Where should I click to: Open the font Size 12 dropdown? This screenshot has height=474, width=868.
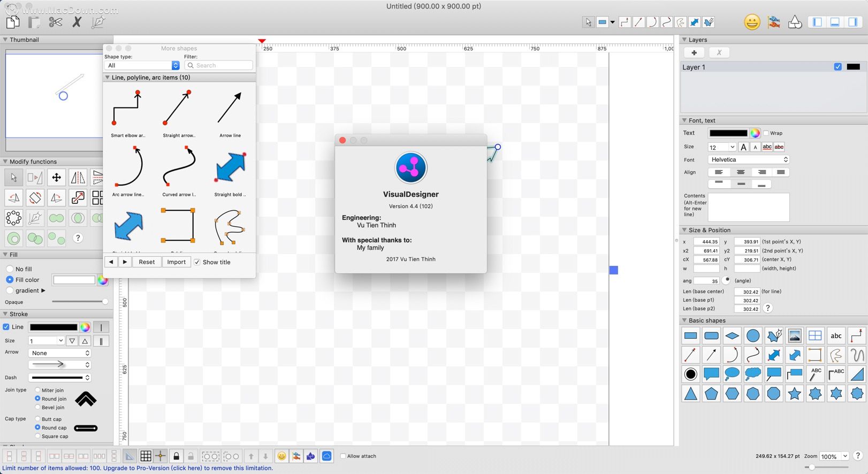pyautogui.click(x=722, y=147)
